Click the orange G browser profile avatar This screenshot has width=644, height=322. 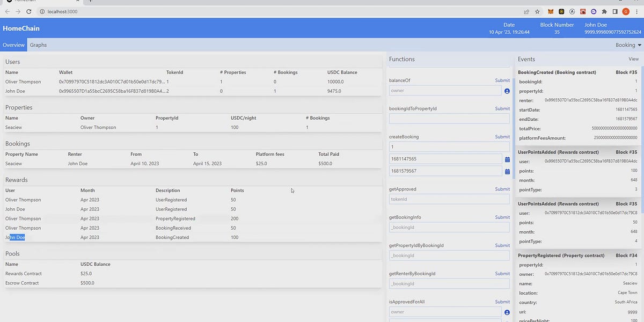tap(626, 11)
